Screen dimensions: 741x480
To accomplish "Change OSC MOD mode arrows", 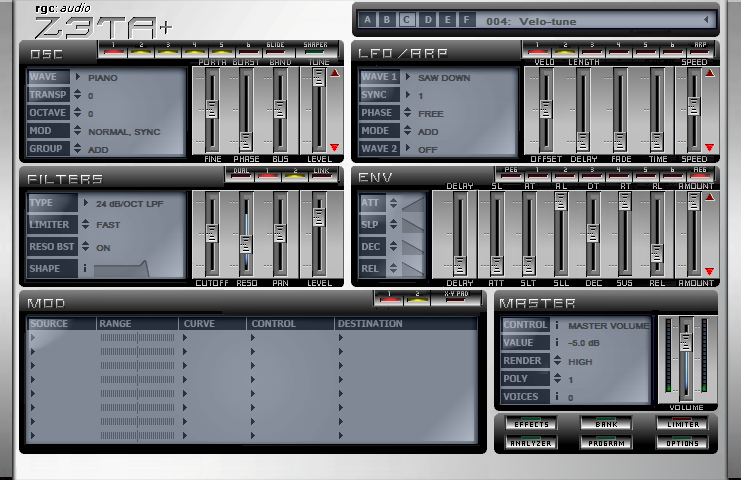I will pyautogui.click(x=78, y=130).
